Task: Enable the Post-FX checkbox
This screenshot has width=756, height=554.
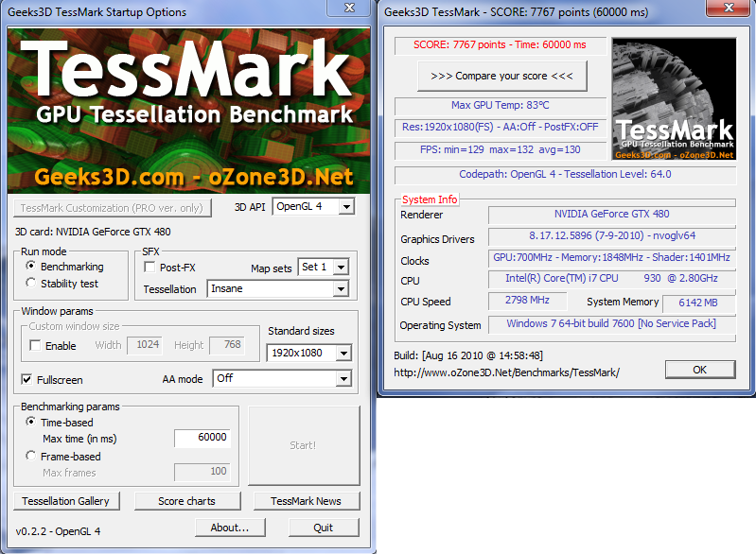Action: click(149, 267)
